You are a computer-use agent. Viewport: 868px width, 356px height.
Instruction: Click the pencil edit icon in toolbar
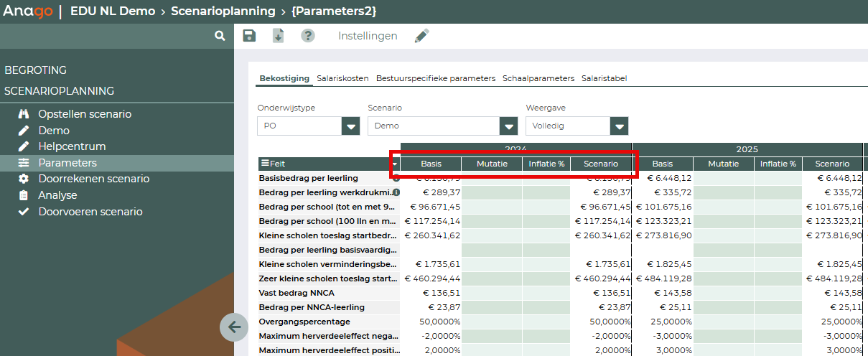point(422,36)
